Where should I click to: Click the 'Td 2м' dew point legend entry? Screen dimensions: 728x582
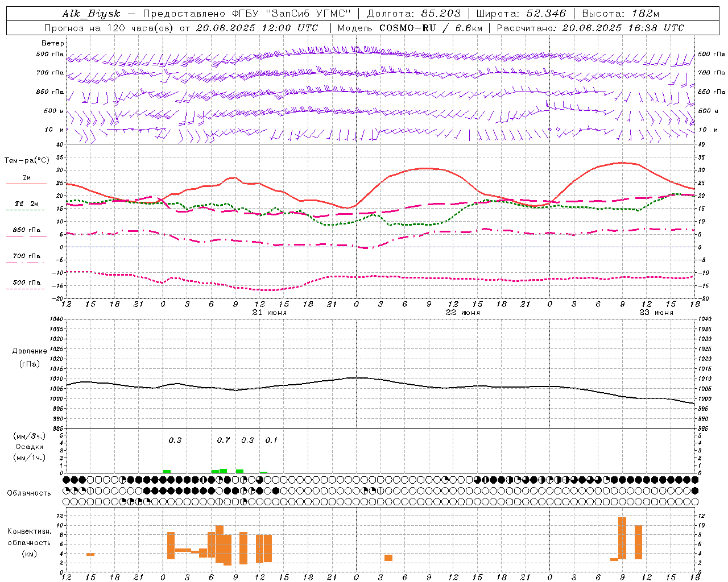[27, 203]
